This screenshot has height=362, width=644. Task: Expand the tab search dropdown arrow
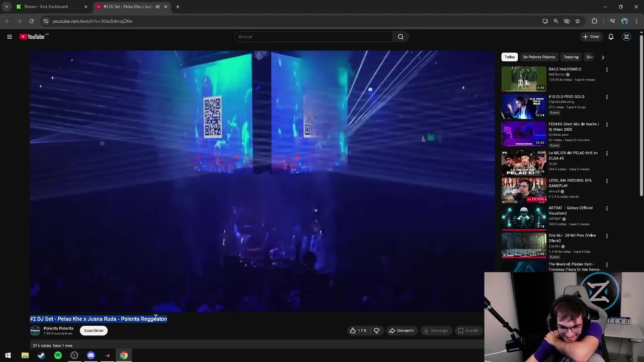point(6,7)
